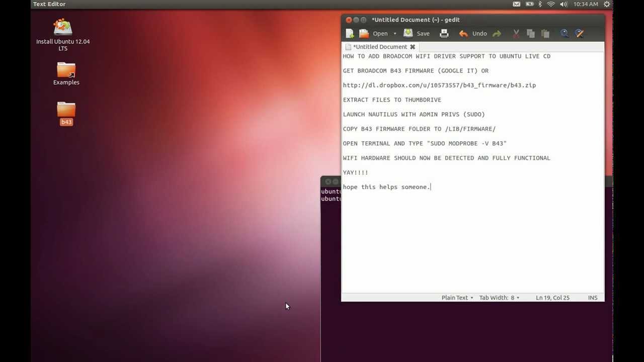Open the Wi-Fi network menu

point(551,4)
